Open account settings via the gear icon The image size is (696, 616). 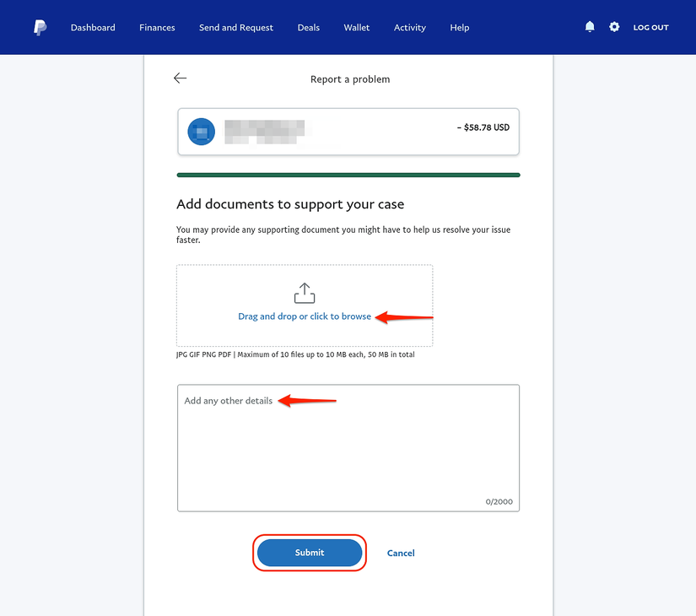click(x=614, y=27)
